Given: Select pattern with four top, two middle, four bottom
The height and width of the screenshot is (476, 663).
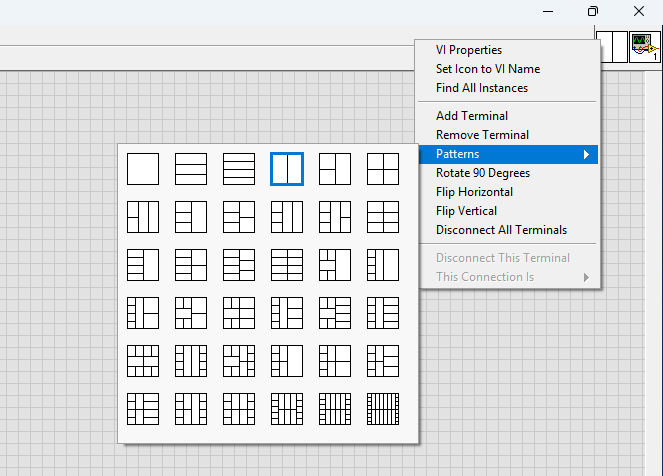Looking at the screenshot, I should click(143, 361).
